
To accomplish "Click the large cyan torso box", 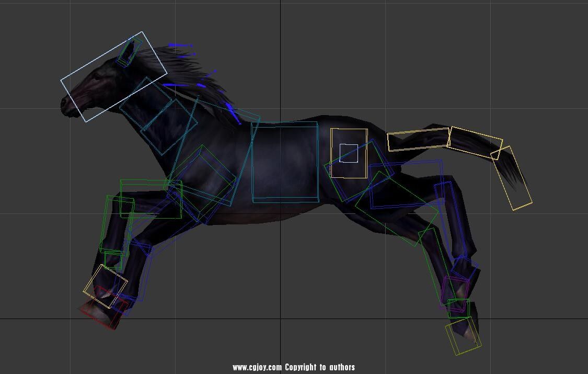I will (x=285, y=162).
